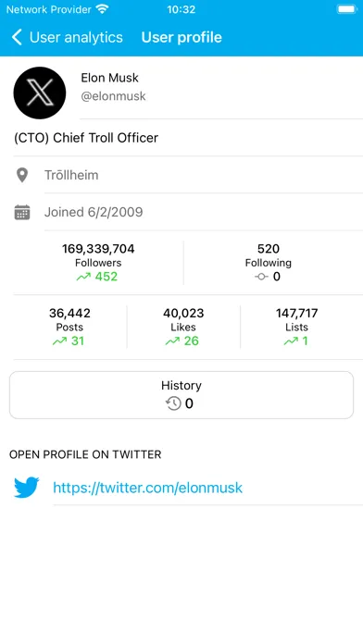363x644 pixels.
Task: Go back to User analytics
Action: click(x=68, y=37)
